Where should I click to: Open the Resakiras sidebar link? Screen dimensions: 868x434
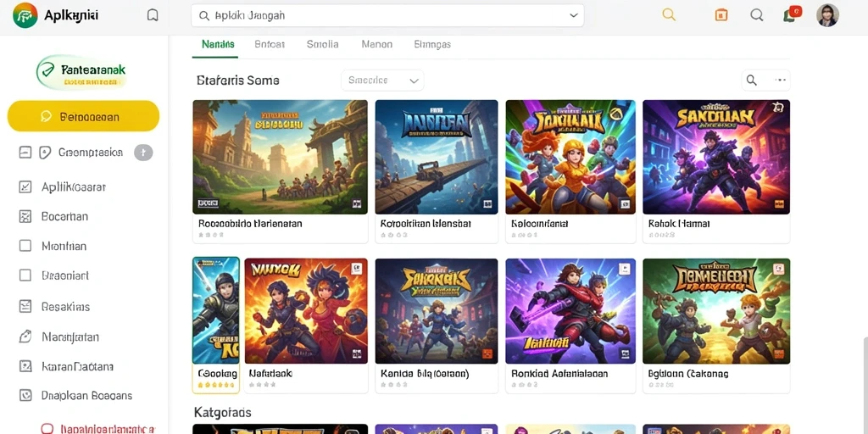tap(65, 306)
